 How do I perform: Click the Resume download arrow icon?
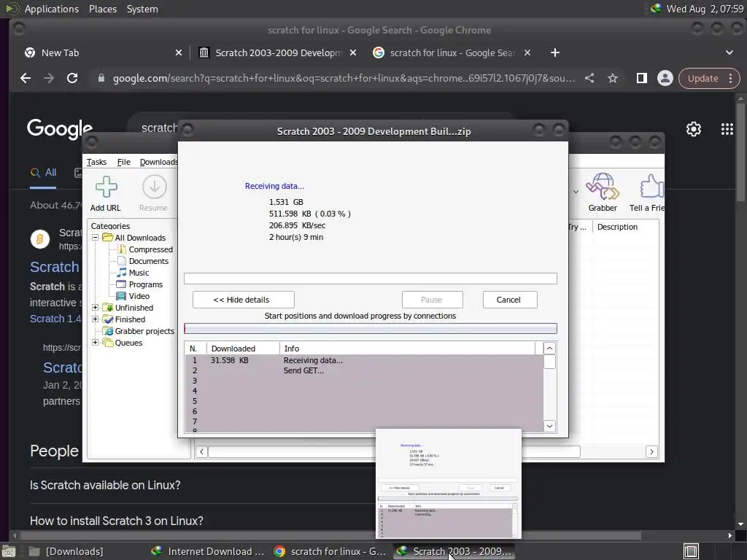tap(155, 187)
